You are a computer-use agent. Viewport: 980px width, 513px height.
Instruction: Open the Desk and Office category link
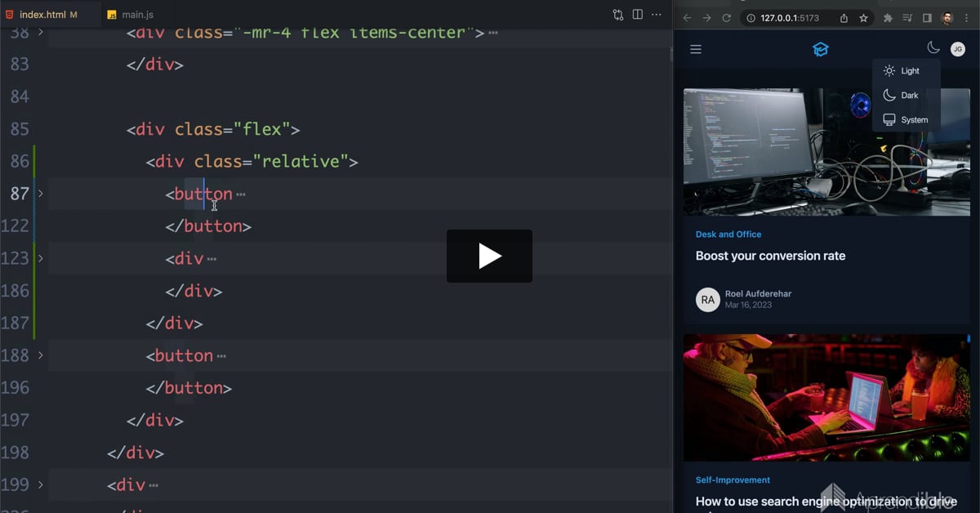tap(728, 234)
